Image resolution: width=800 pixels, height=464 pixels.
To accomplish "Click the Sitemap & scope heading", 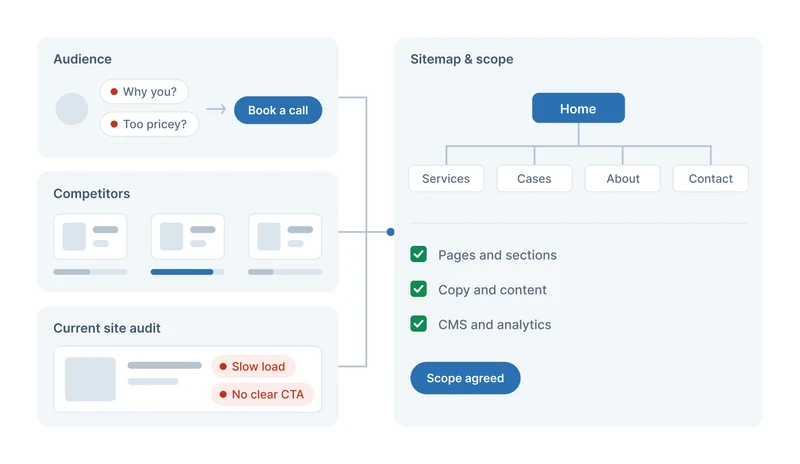I will (462, 59).
